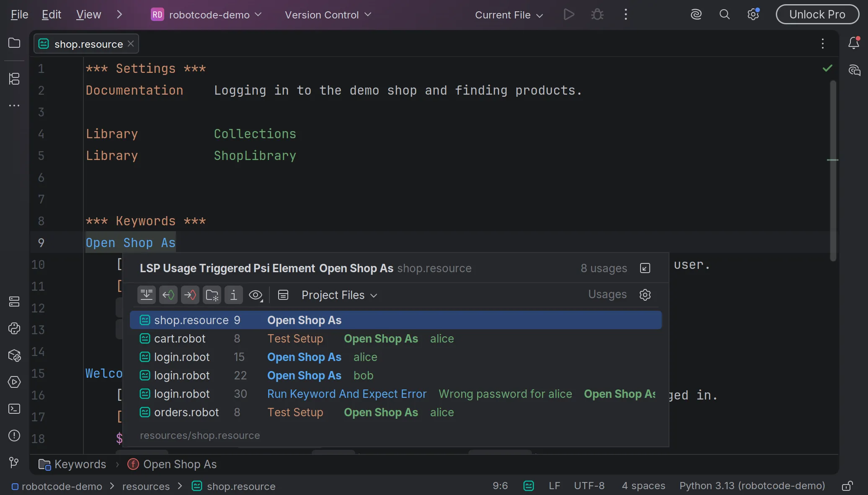Click the editor vertical scrollbar
This screenshot has width=868, height=495.
pyautogui.click(x=833, y=172)
